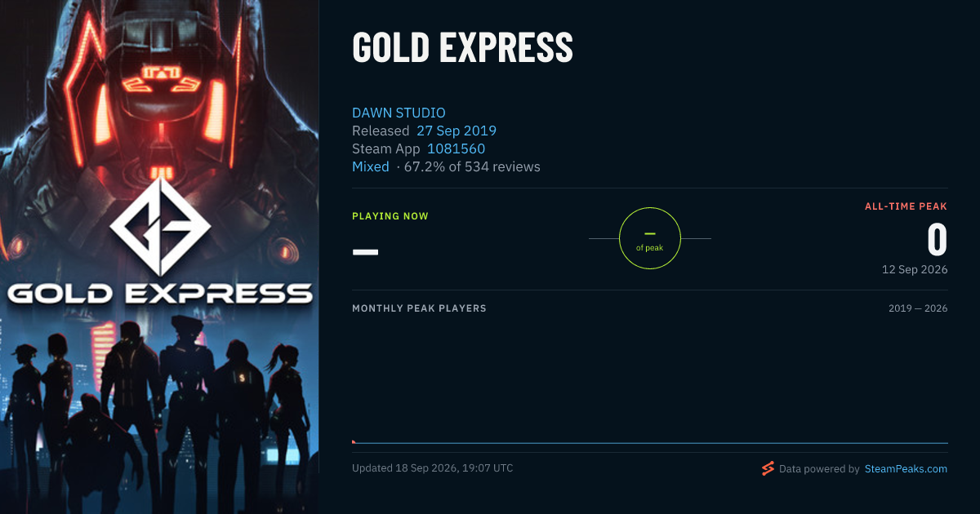Click the release date 27 Sep 2019
Viewport: 980px width, 514px height.
[x=457, y=131]
